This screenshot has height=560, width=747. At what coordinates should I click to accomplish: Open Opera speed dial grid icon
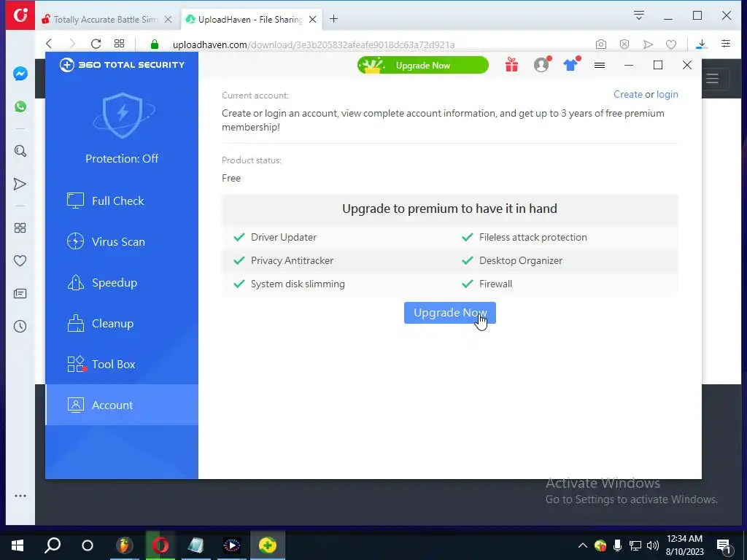(x=119, y=44)
